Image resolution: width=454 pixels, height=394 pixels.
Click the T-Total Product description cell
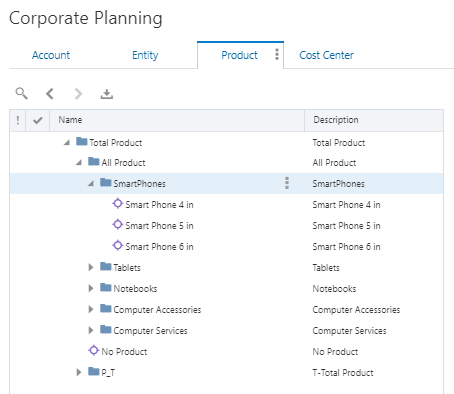[x=343, y=373]
